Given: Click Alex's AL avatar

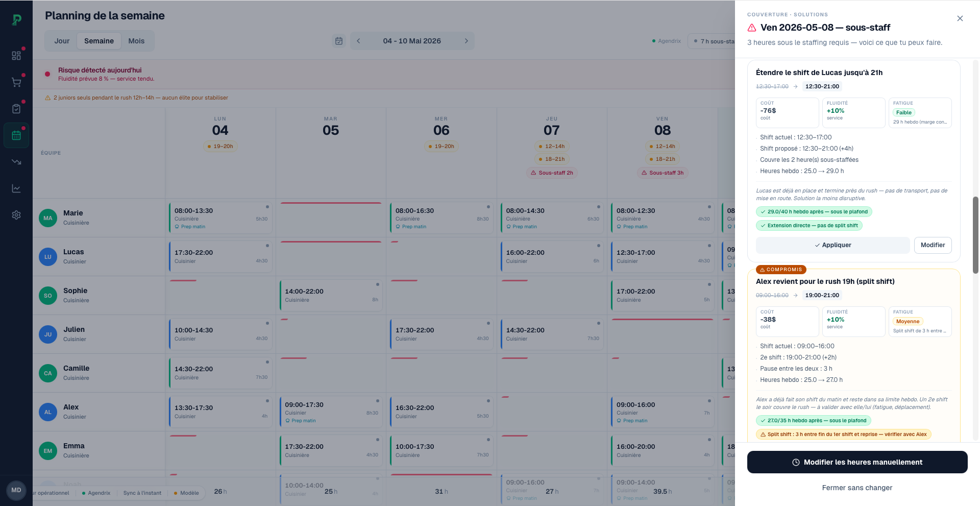Looking at the screenshot, I should click(x=48, y=412).
